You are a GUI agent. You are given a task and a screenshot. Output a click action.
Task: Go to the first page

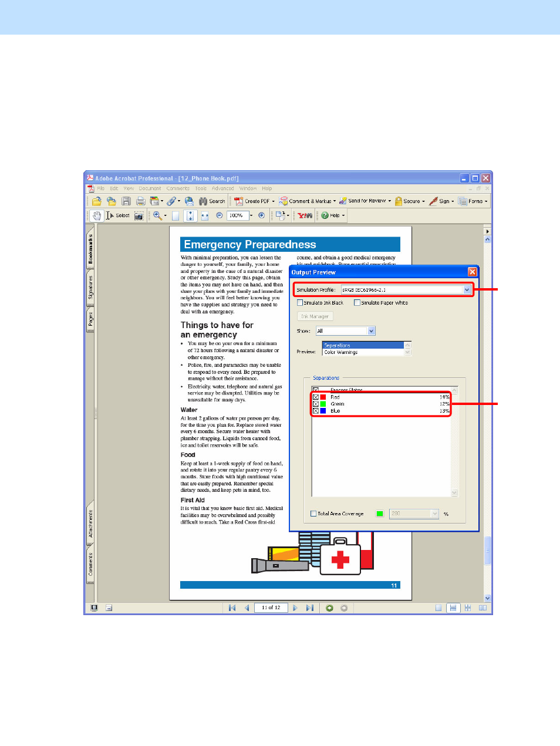(232, 608)
